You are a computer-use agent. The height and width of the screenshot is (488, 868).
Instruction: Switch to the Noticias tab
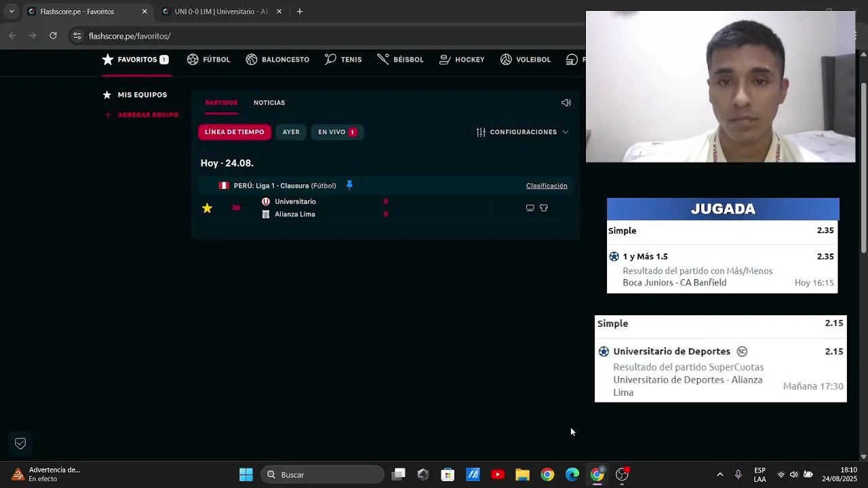coord(269,103)
